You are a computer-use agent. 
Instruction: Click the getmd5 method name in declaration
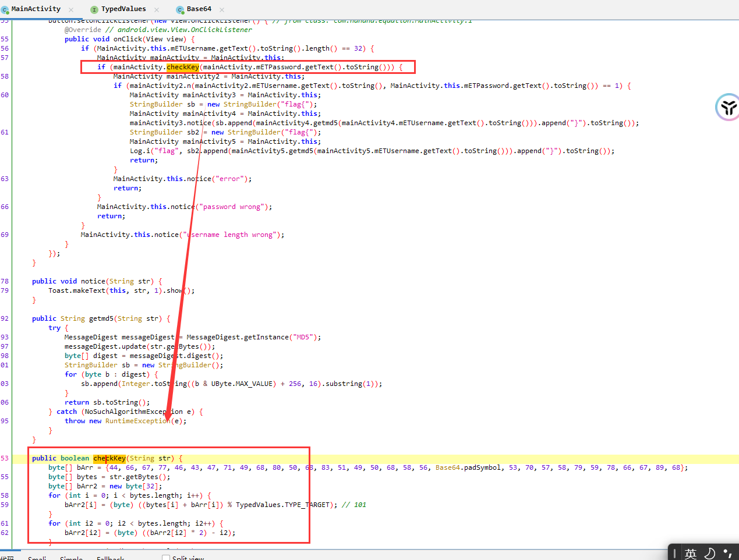tap(101, 318)
